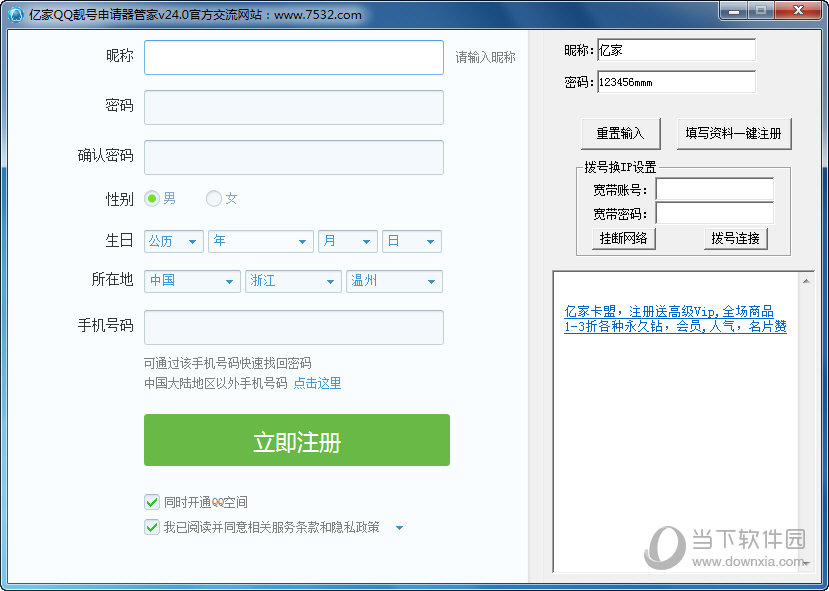
Task: Click the 挂断网络 button
Action: pyautogui.click(x=623, y=238)
